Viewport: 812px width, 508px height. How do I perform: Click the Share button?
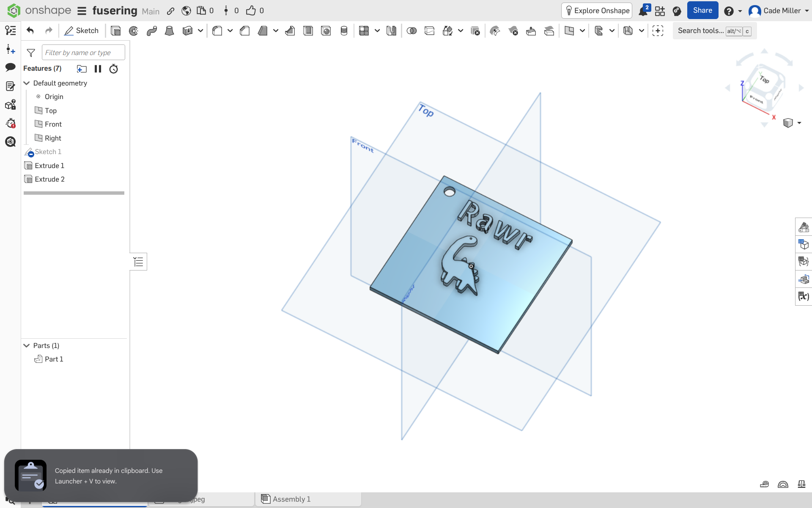click(x=702, y=11)
